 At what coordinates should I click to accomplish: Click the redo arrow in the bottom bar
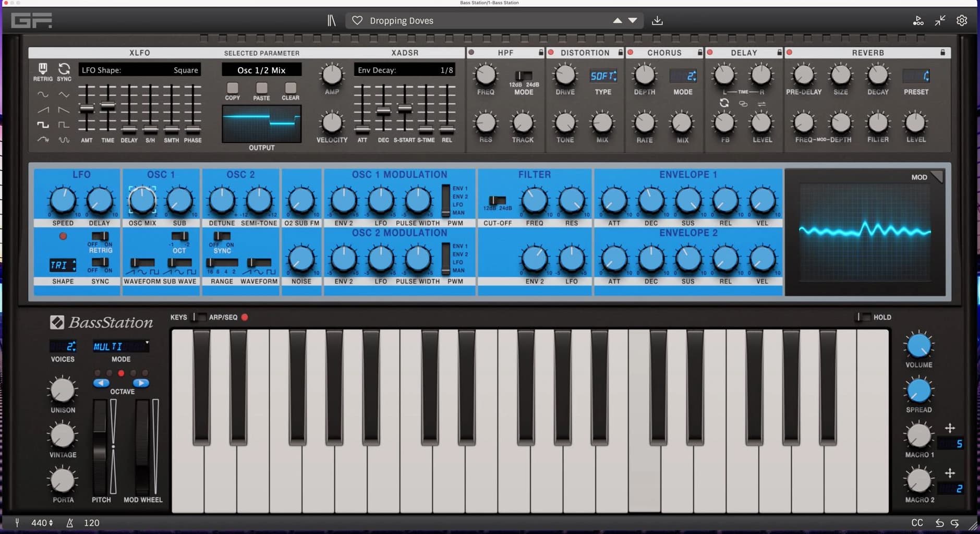(x=955, y=523)
